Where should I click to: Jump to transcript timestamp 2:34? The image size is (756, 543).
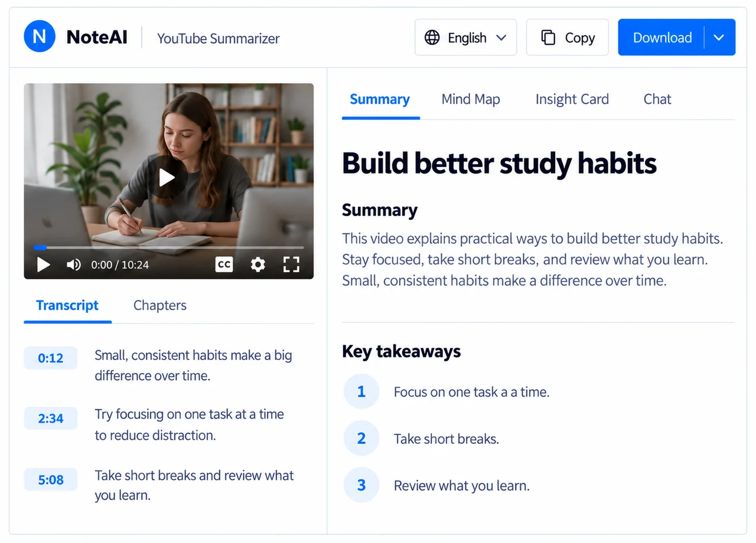coord(51,418)
